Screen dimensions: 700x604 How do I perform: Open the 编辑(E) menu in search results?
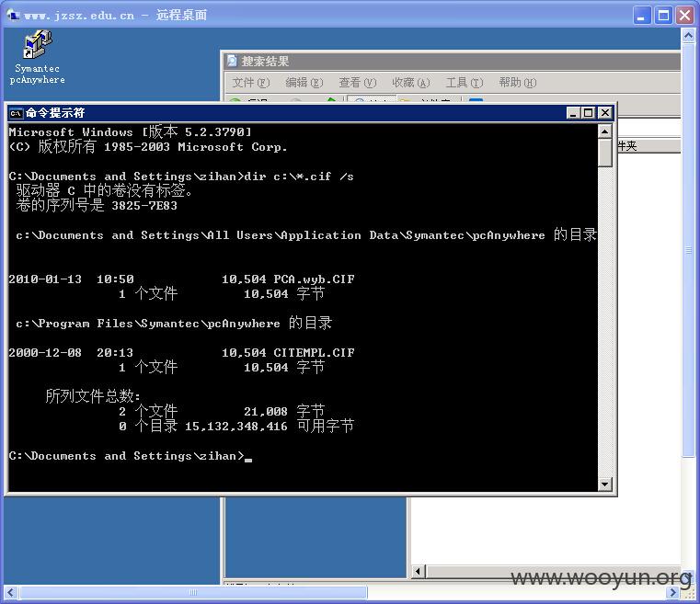pos(304,83)
